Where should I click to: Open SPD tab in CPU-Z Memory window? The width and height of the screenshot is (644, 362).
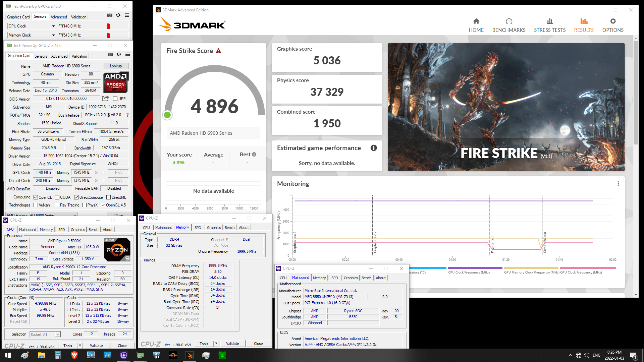click(x=198, y=228)
